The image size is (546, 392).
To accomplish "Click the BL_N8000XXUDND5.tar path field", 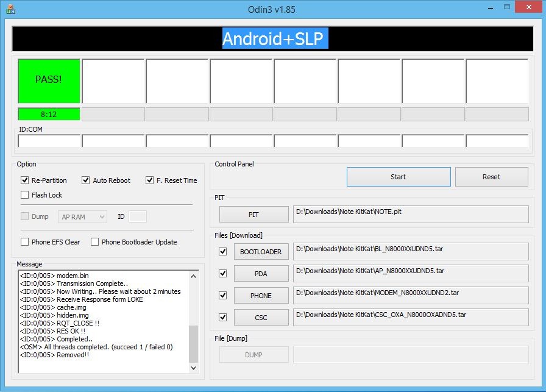I will (411, 251).
